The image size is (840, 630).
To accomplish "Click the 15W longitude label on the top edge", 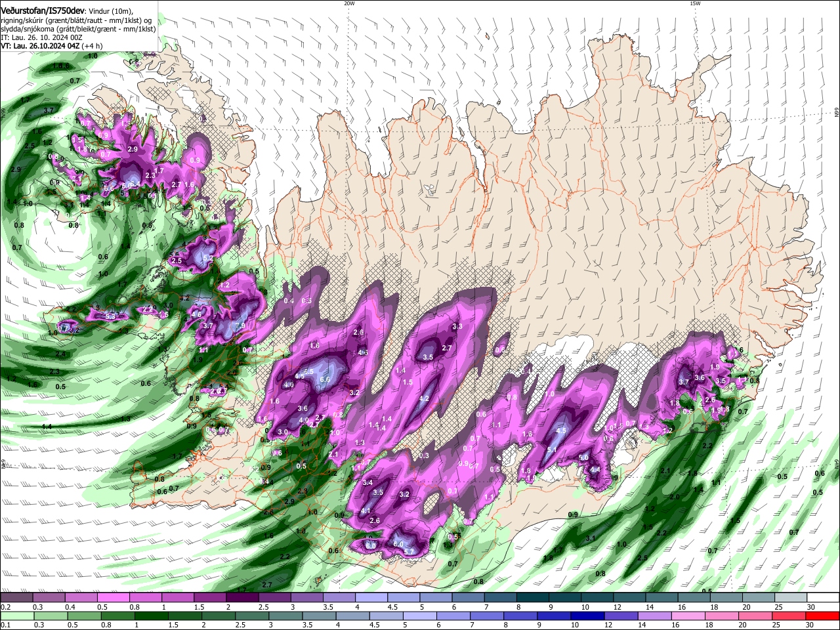I will [x=695, y=3].
